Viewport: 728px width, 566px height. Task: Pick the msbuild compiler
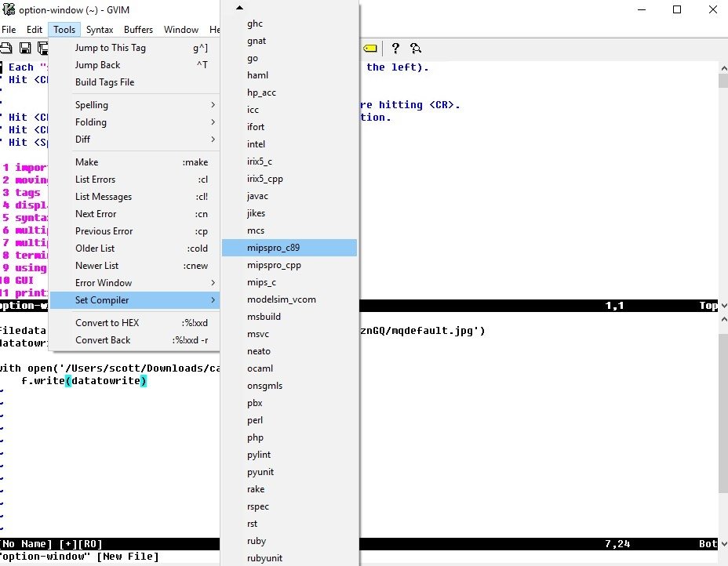pyautogui.click(x=289, y=317)
